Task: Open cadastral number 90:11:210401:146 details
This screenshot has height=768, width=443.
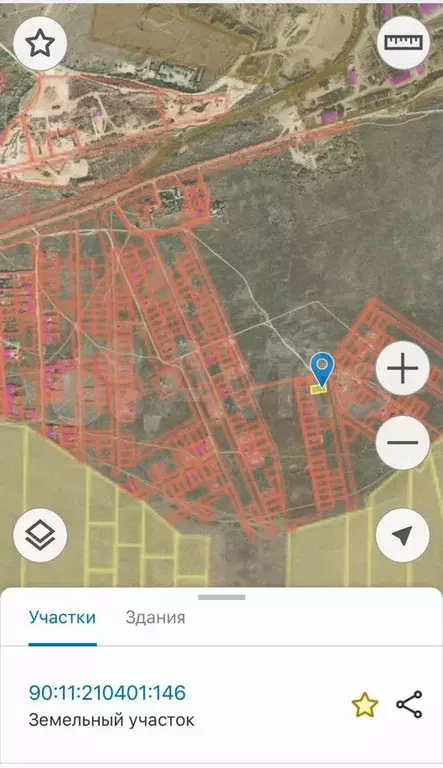Action: tap(107, 693)
